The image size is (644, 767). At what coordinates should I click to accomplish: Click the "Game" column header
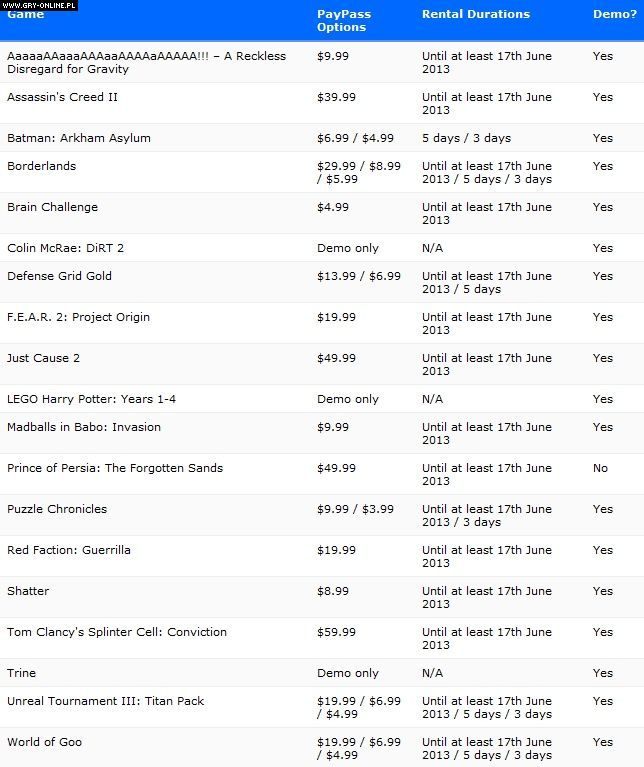point(26,15)
